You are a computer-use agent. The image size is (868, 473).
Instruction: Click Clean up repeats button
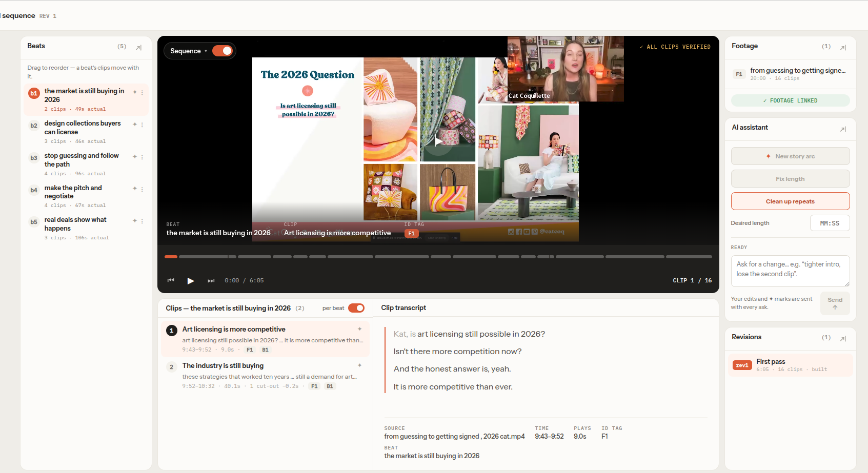790,201
